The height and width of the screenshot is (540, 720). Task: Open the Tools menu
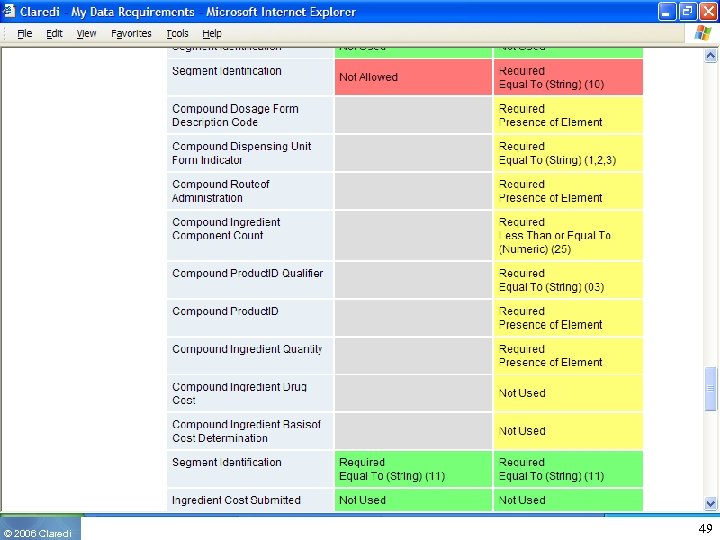click(x=177, y=34)
